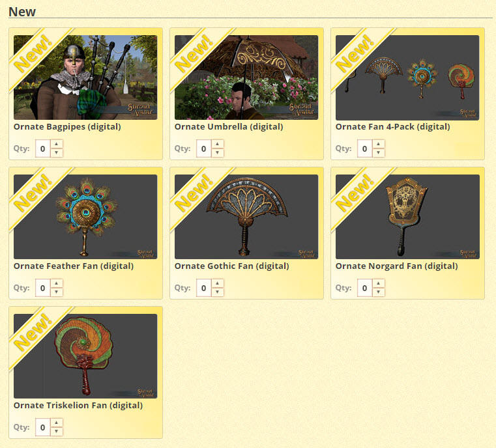Decrease quantity for Ornate Gothic Fan
This screenshot has height=448, width=496.
tap(217, 292)
